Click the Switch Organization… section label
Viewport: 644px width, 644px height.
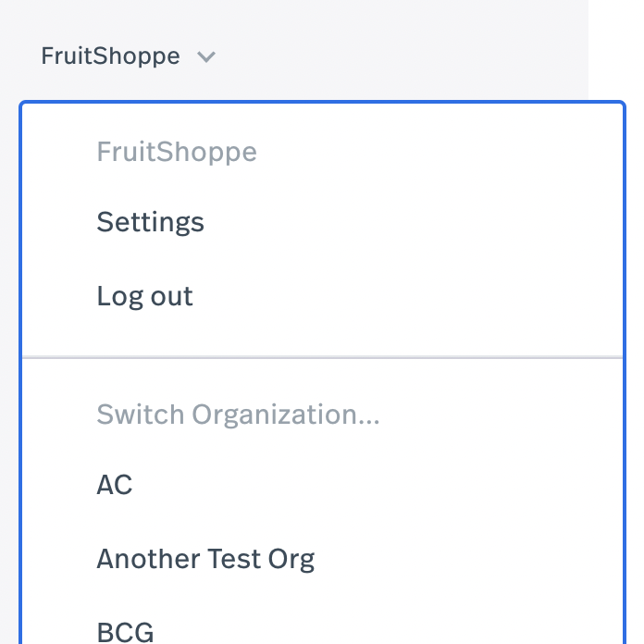click(x=238, y=415)
